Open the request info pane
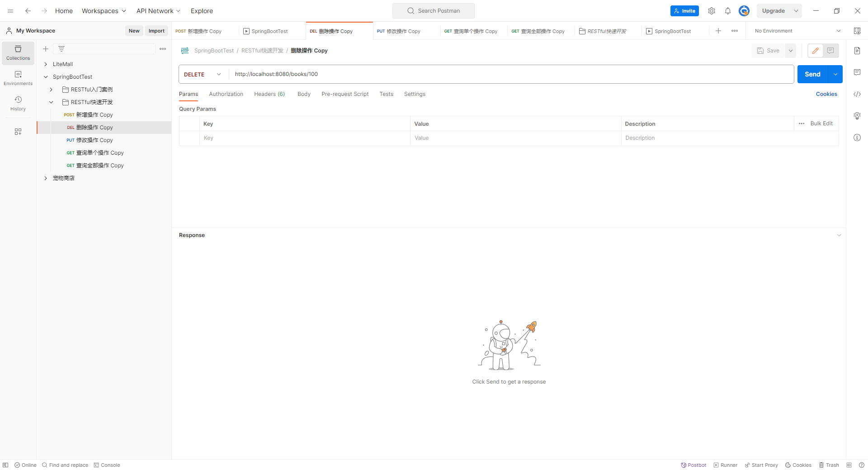Viewport: 868px width, 470px height. pyautogui.click(x=857, y=138)
